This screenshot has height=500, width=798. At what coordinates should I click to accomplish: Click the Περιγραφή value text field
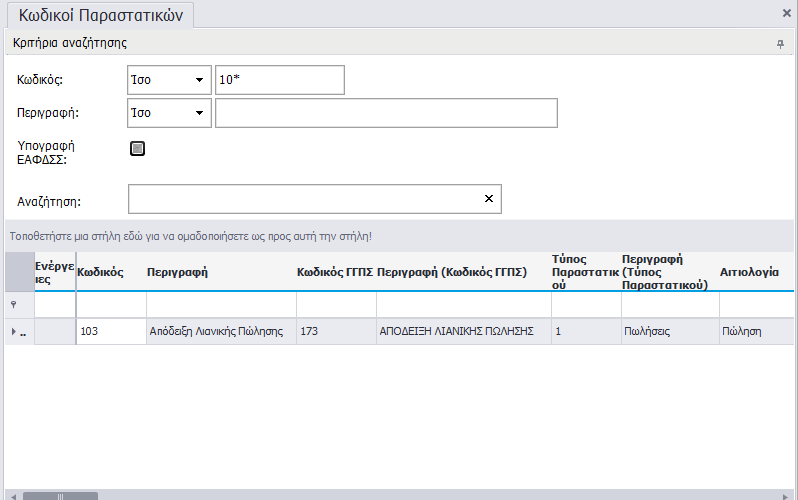[x=385, y=113]
